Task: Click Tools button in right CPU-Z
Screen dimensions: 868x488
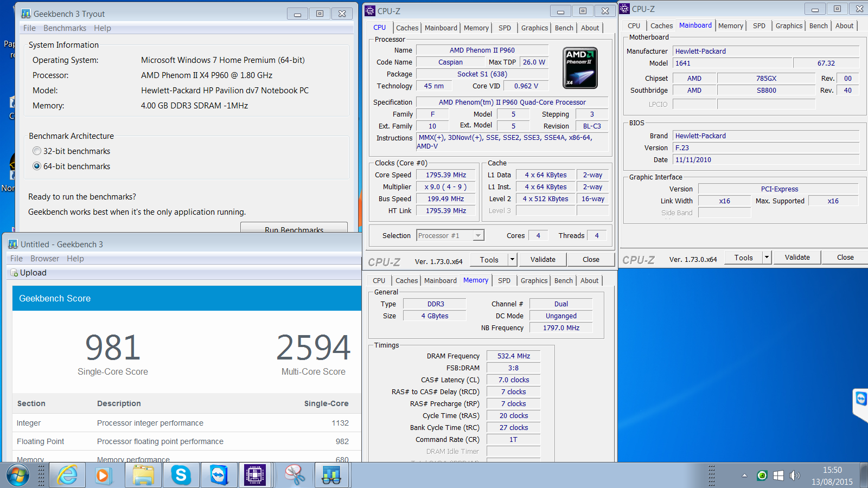Action: tap(743, 257)
